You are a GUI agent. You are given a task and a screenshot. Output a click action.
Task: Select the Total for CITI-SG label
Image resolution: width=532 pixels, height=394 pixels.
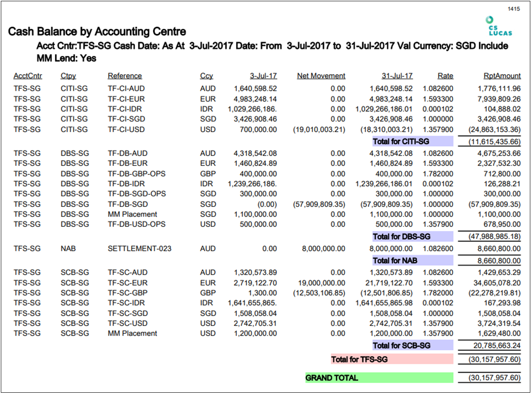[x=401, y=141]
